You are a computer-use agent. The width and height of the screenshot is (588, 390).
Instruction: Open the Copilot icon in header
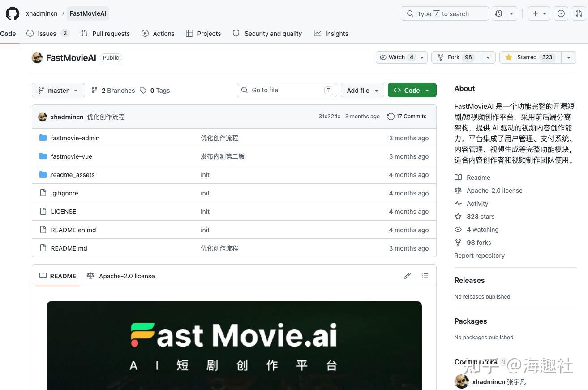[x=499, y=13]
